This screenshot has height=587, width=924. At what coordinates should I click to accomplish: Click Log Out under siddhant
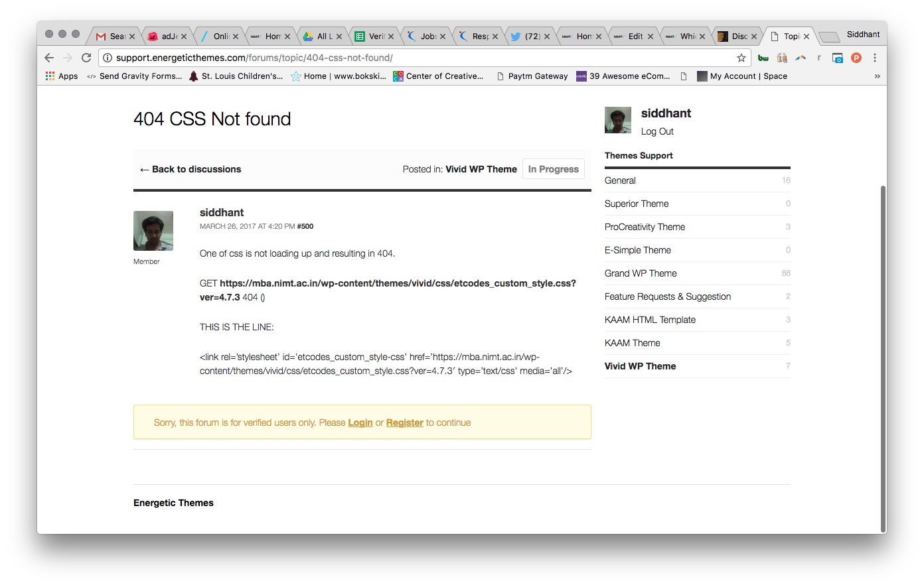pos(657,131)
